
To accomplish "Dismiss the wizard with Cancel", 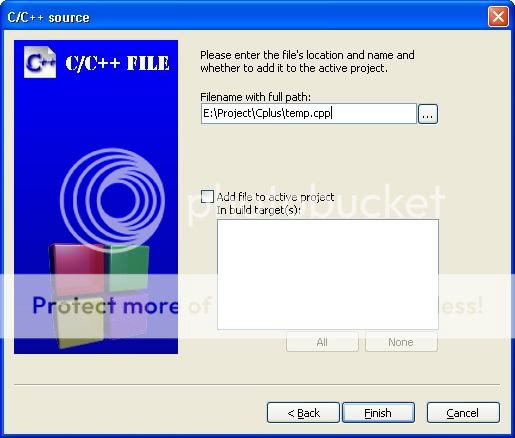I will point(463,413).
